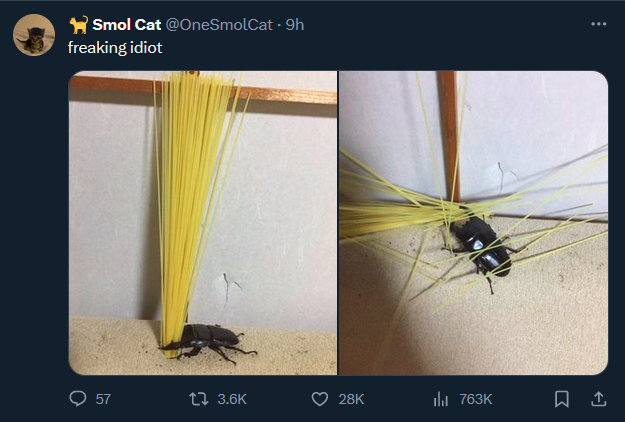Enlarge the left beetle with upright spaghetti photo
The width and height of the screenshot is (625, 422).
[203, 223]
